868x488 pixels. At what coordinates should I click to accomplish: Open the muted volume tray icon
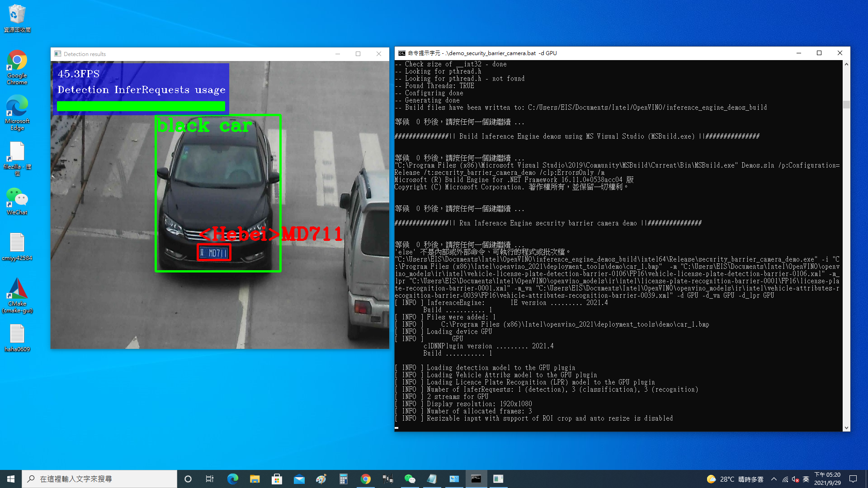point(795,479)
